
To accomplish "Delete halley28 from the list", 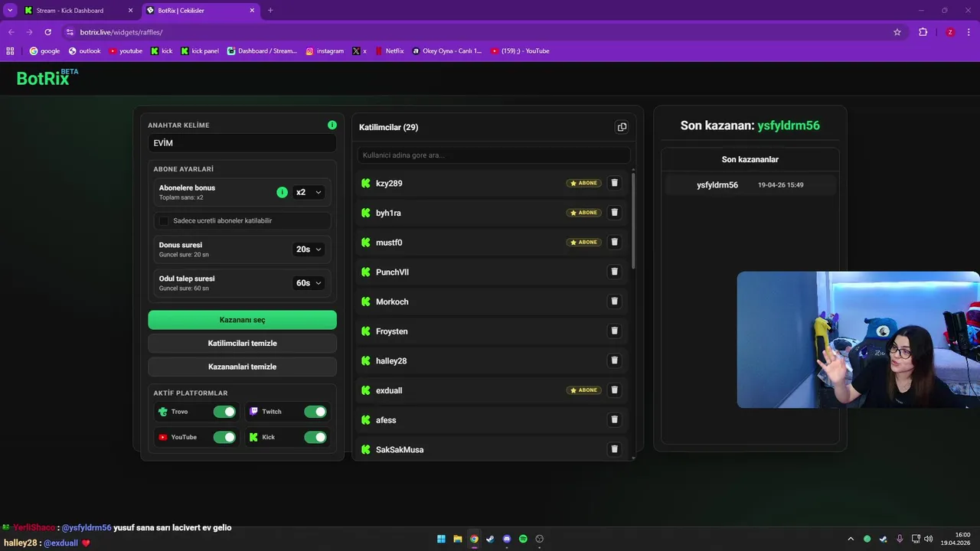I will [614, 360].
